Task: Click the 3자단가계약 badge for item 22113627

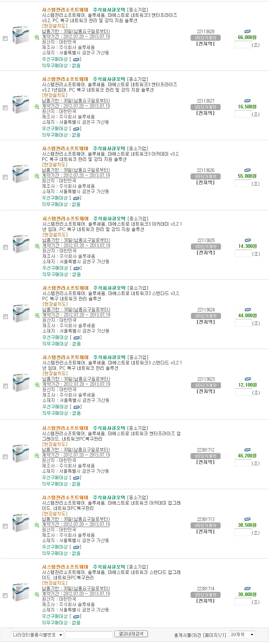Action: [x=206, y=107]
